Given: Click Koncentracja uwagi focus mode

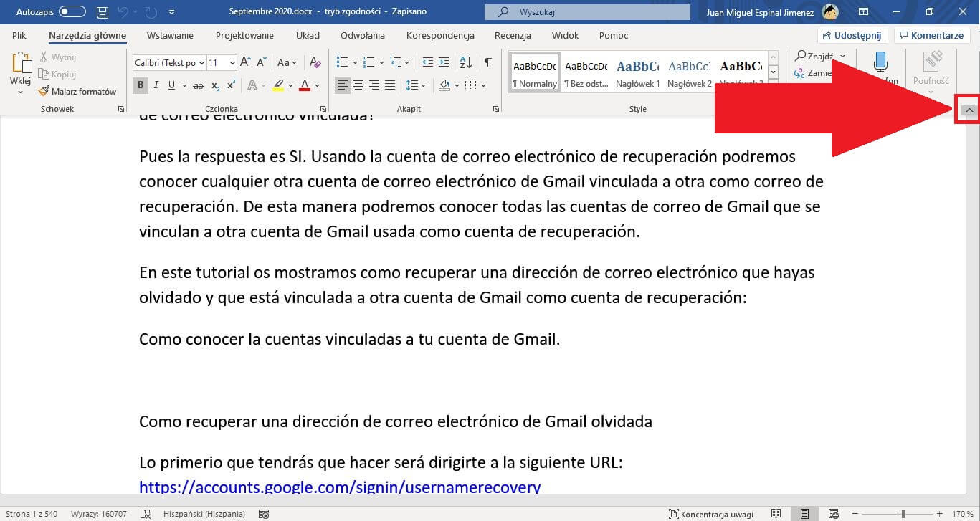Looking at the screenshot, I should click(x=711, y=514).
